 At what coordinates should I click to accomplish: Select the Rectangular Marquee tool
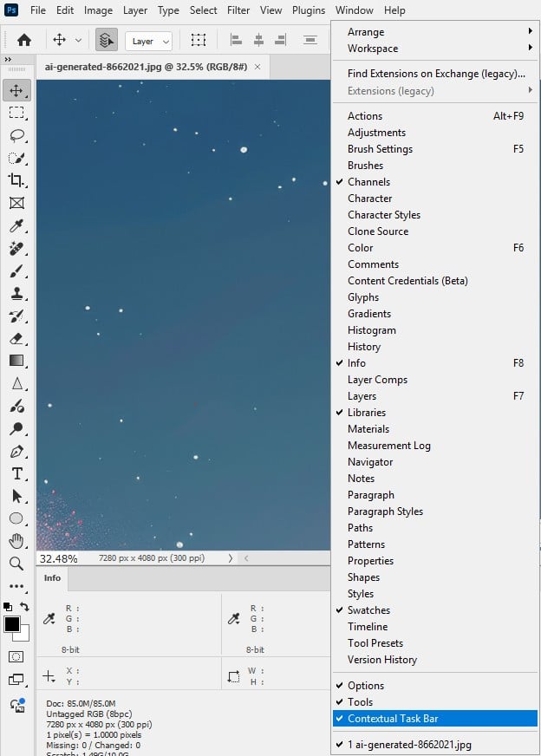(16, 113)
